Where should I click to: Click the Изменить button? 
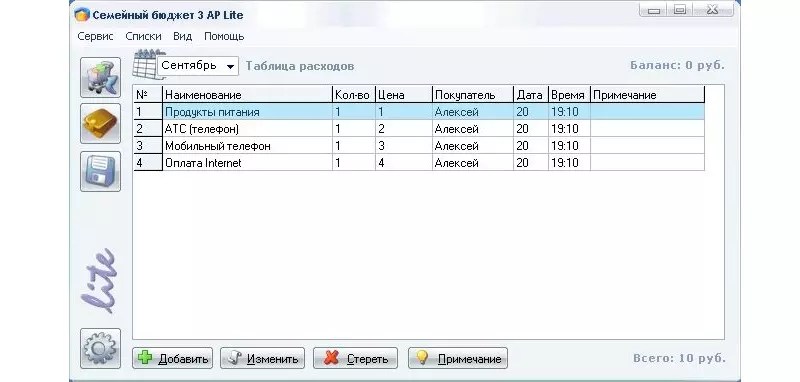pos(262,358)
